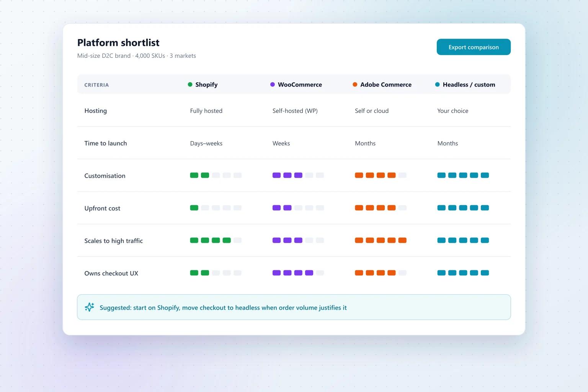Select the Headless / custom column header
Image resolution: width=588 pixels, height=392 pixels.
click(465, 85)
